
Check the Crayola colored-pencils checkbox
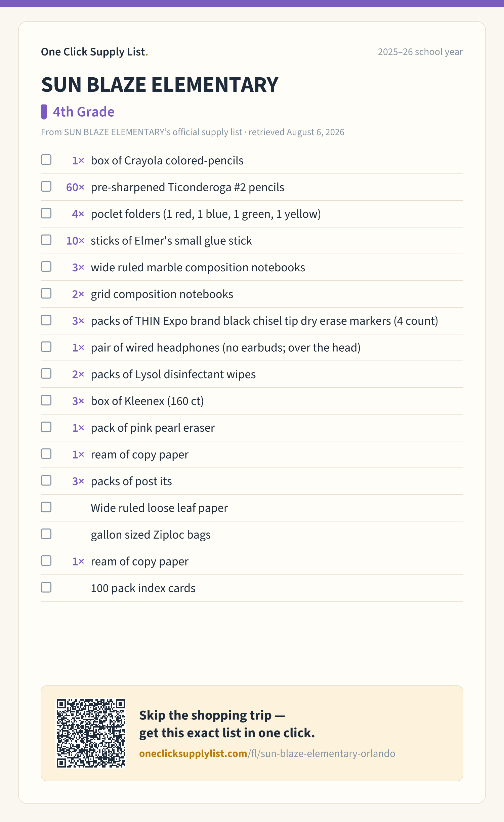(46, 160)
